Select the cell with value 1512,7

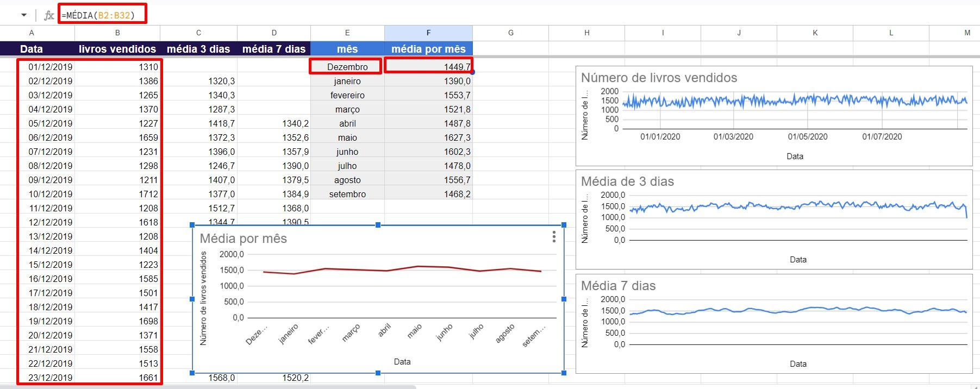coord(198,208)
